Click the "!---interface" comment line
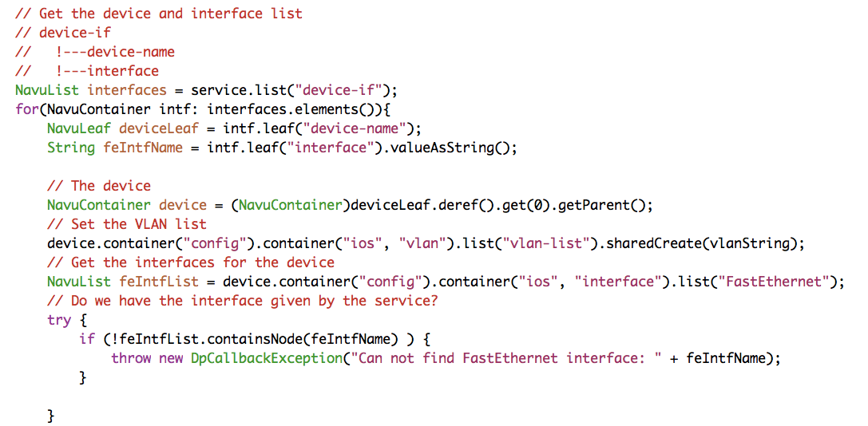868x426 pixels. (x=107, y=71)
